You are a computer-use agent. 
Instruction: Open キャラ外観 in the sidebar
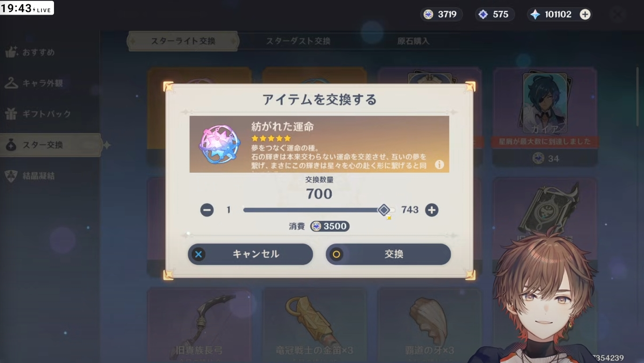pos(34,83)
